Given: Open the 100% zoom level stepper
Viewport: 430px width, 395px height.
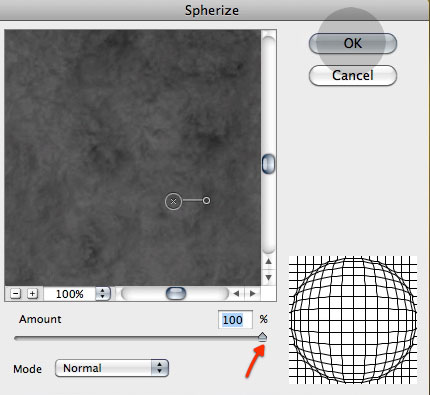Looking at the screenshot, I should tap(103, 294).
